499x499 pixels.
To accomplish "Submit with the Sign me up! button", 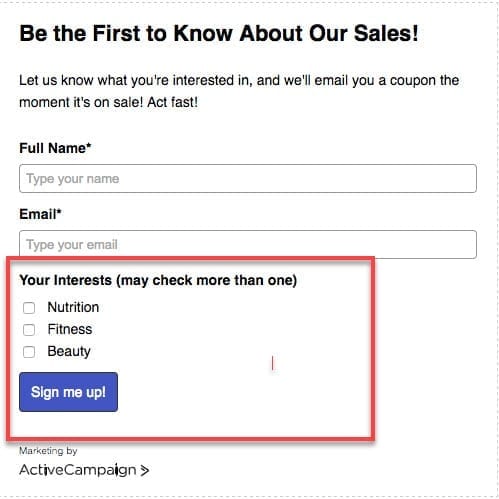I will point(68,392).
